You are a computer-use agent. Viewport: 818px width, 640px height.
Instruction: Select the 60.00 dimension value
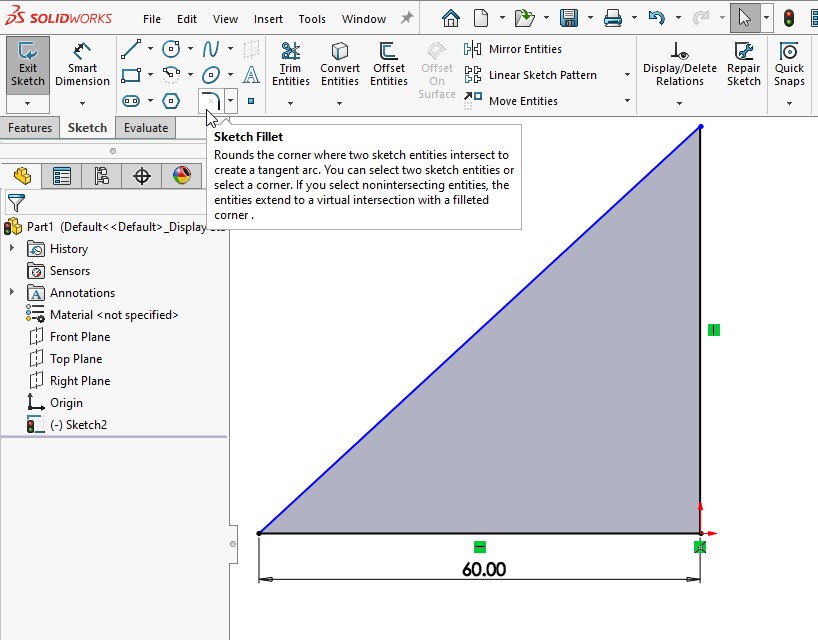pyautogui.click(x=484, y=570)
